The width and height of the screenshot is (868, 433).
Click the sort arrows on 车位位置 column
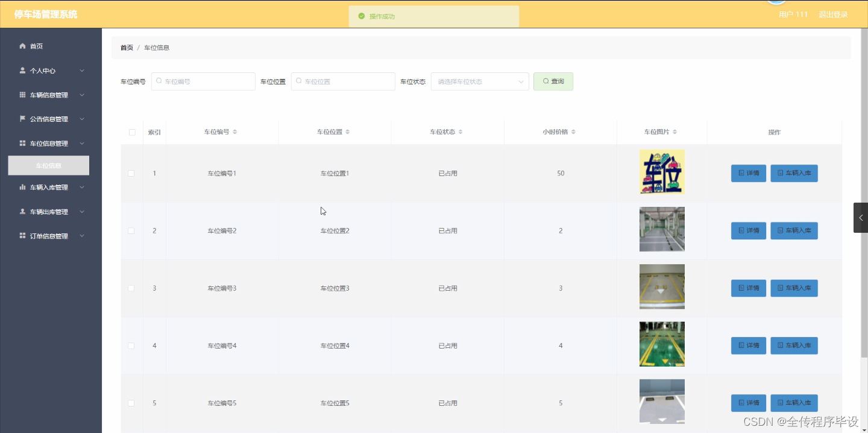[348, 132]
